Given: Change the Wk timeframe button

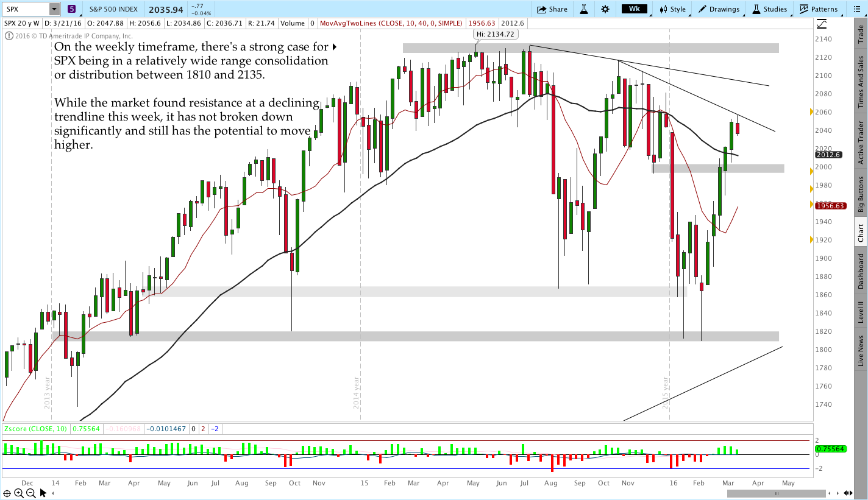Looking at the screenshot, I should pos(634,9).
